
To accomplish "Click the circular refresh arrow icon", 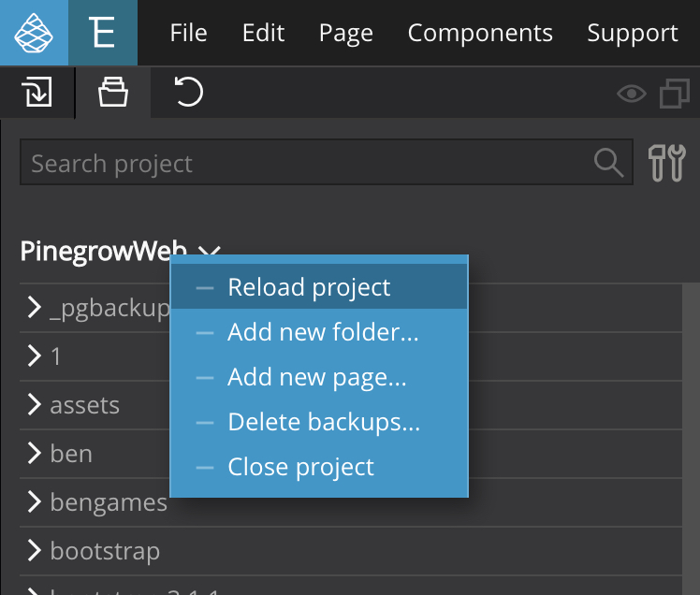I will [x=188, y=92].
